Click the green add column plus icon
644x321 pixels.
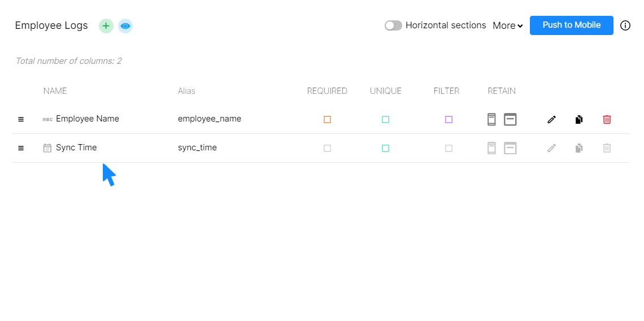tap(106, 26)
